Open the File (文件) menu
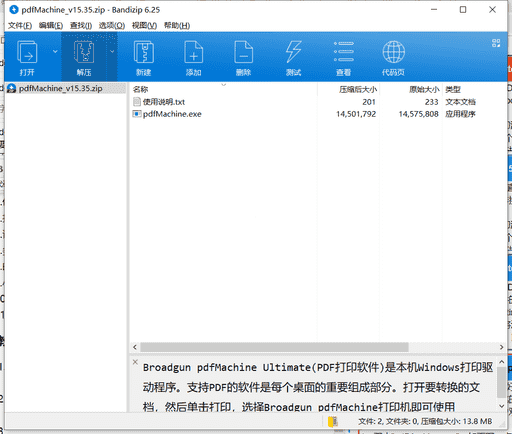512x434 pixels. 20,26
